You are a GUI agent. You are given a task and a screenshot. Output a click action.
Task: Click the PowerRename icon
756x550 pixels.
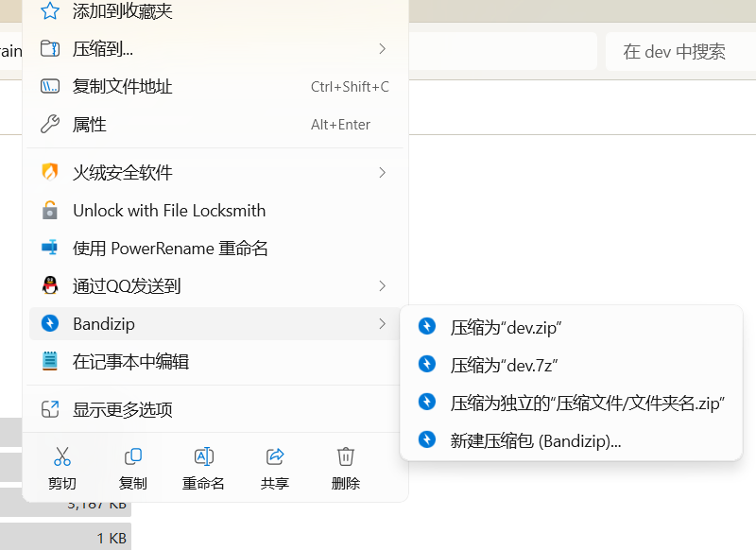point(50,248)
